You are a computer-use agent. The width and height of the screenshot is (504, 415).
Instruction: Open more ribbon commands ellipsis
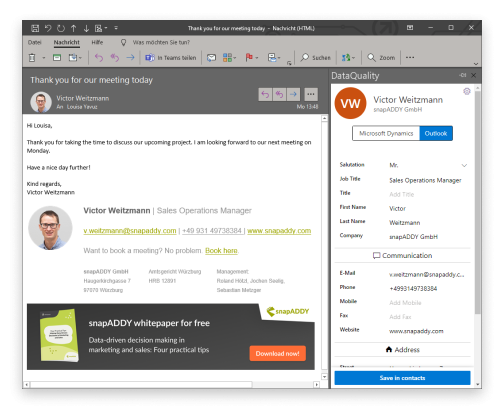click(410, 58)
